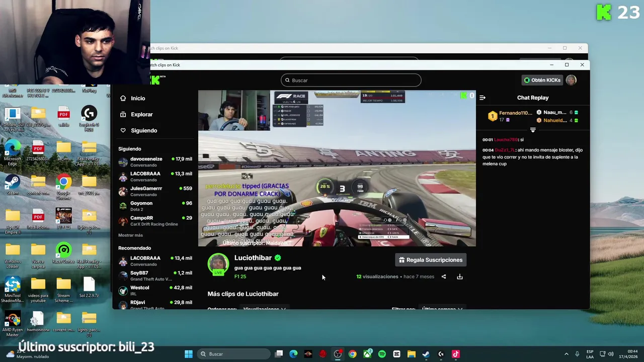Screen dimensions: 644x362
Task: Open Spotify from the taskbar
Action: tap(382, 354)
